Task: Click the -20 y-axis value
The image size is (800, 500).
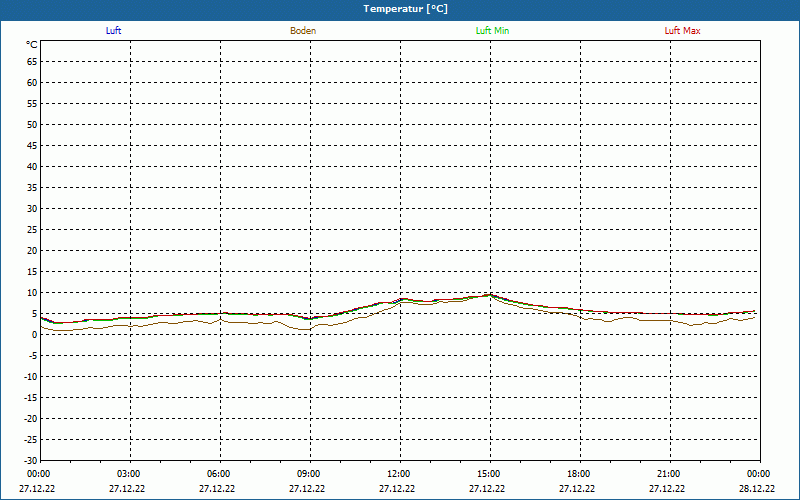Action: [x=31, y=419]
